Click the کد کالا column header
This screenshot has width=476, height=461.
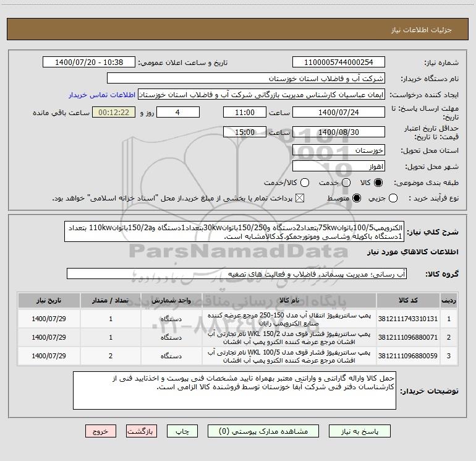[x=408, y=301]
